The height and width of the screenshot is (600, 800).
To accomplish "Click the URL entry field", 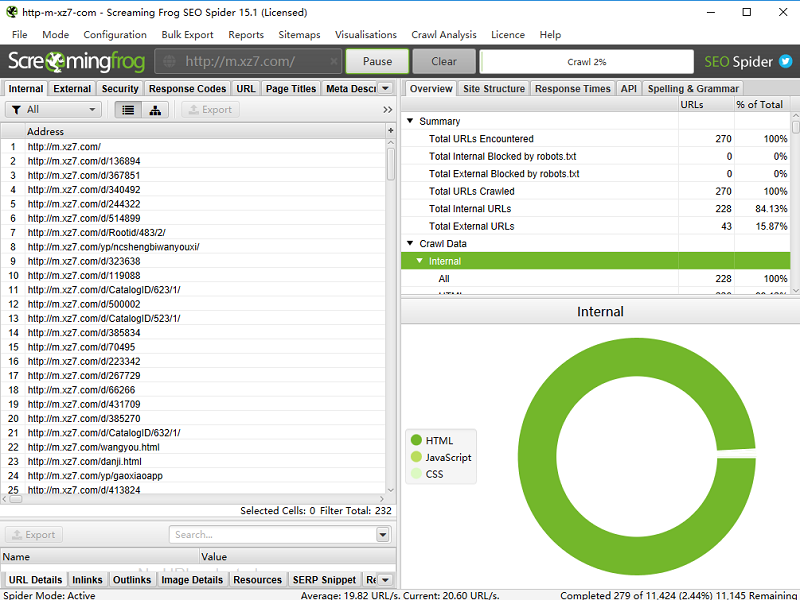I will click(248, 62).
